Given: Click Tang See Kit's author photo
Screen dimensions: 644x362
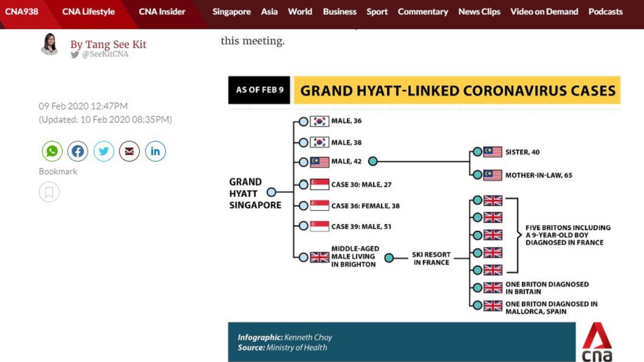Looking at the screenshot, I should [50, 44].
